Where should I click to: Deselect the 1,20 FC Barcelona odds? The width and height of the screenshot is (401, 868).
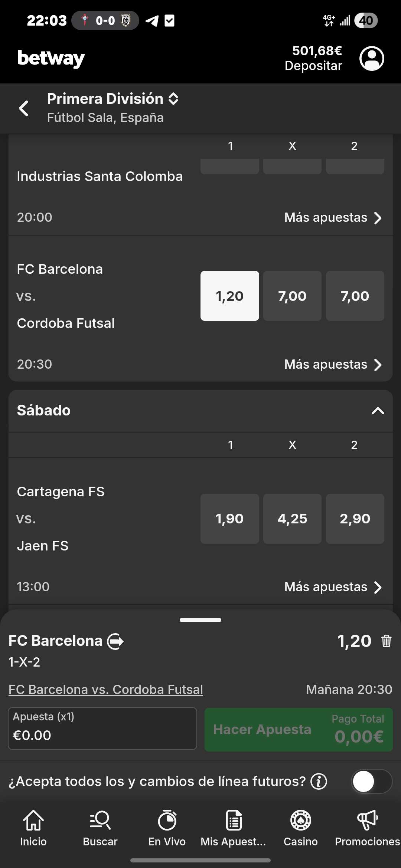(x=229, y=296)
